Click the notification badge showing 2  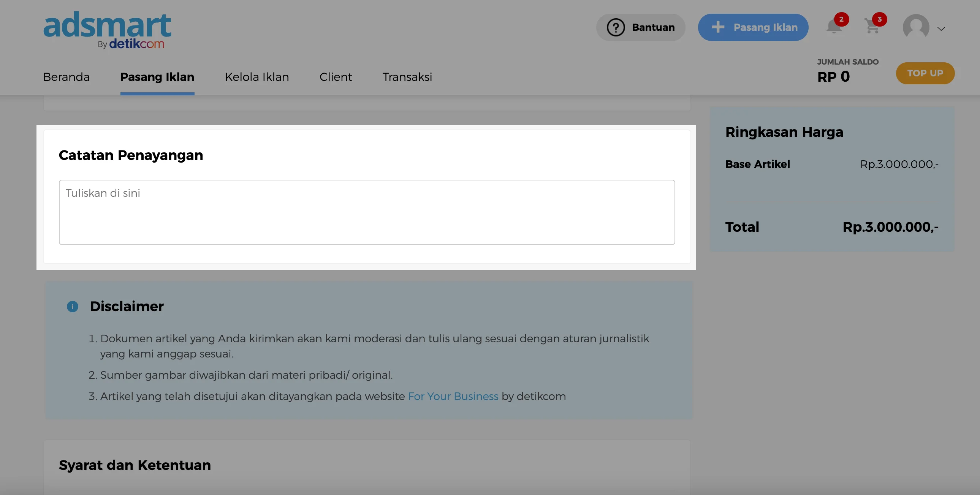tap(841, 19)
